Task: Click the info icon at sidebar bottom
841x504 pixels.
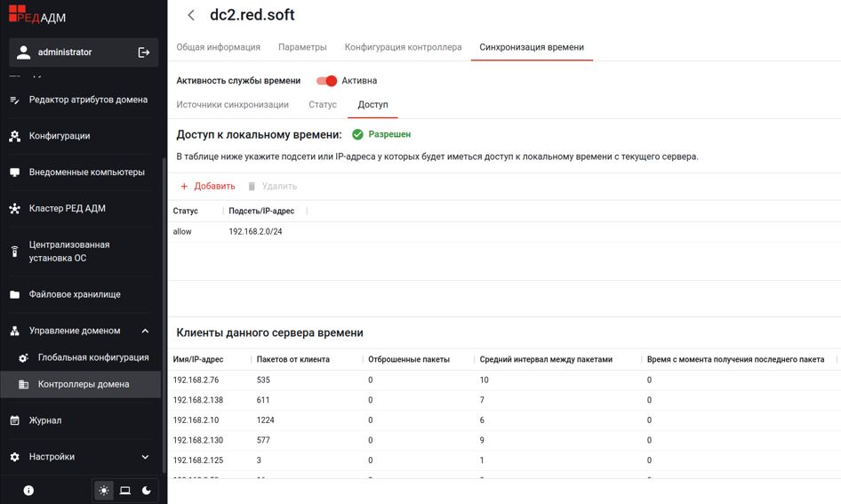Action: [28, 490]
